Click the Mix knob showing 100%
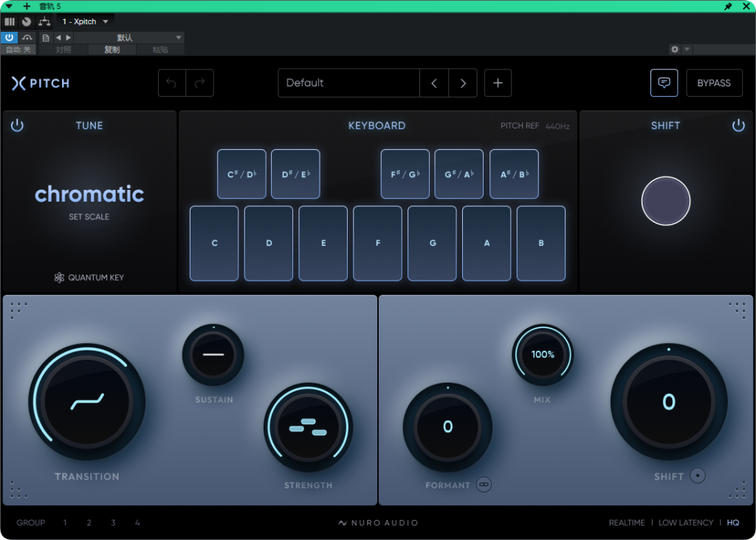 click(x=543, y=355)
